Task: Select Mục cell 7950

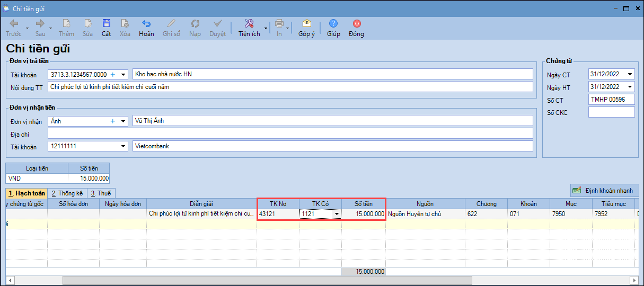Action: [571, 213]
